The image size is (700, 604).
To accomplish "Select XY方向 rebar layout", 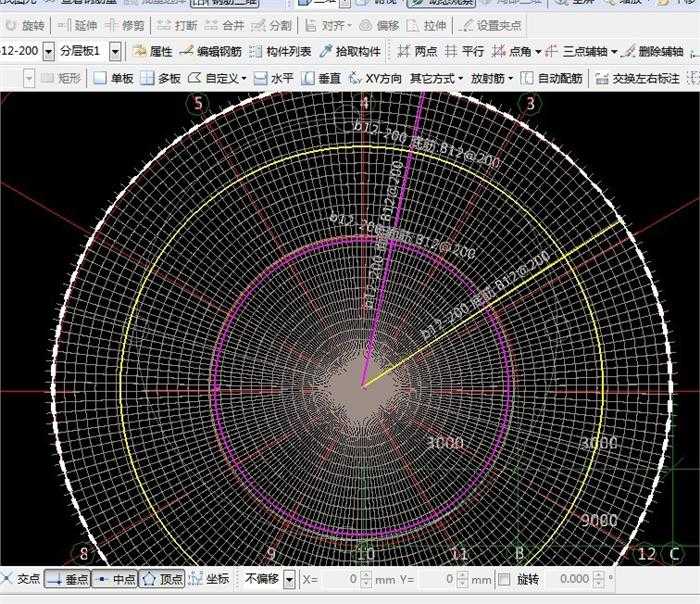I will click(x=375, y=79).
